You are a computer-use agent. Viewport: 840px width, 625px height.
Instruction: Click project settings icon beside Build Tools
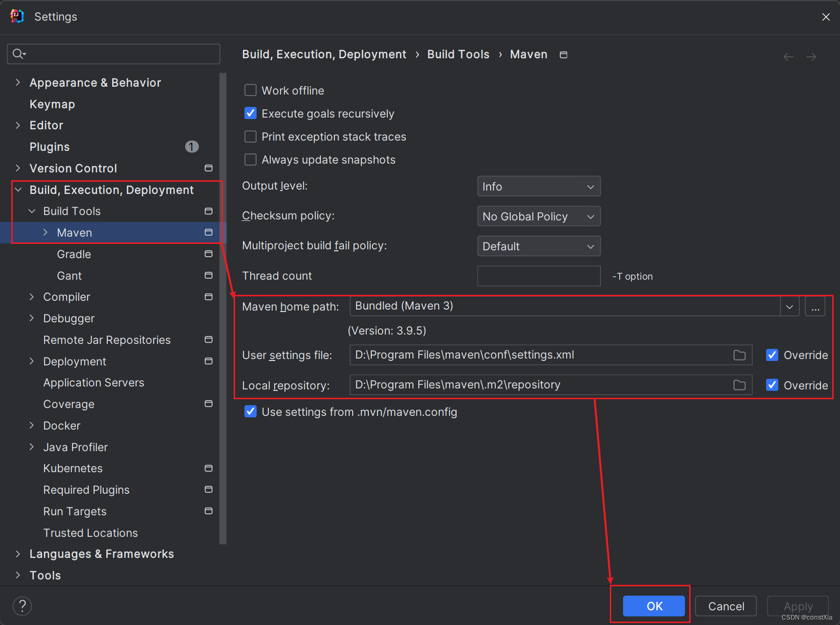(x=209, y=211)
